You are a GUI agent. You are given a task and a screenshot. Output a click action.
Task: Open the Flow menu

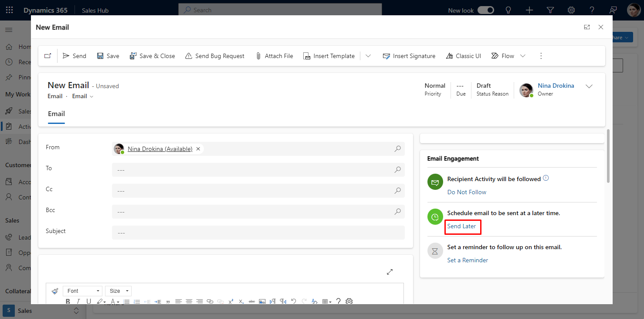[508, 56]
